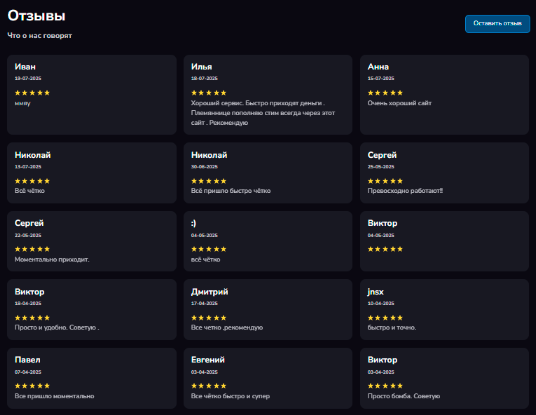Select the review Все чётко быстро и супер
This screenshot has height=415, width=536.
point(230,396)
